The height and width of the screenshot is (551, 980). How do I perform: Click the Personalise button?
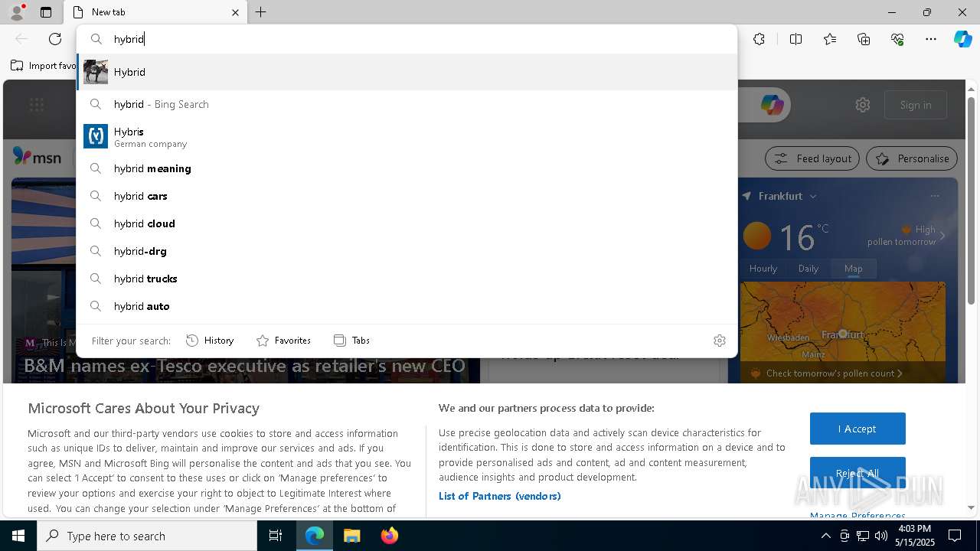(x=912, y=158)
